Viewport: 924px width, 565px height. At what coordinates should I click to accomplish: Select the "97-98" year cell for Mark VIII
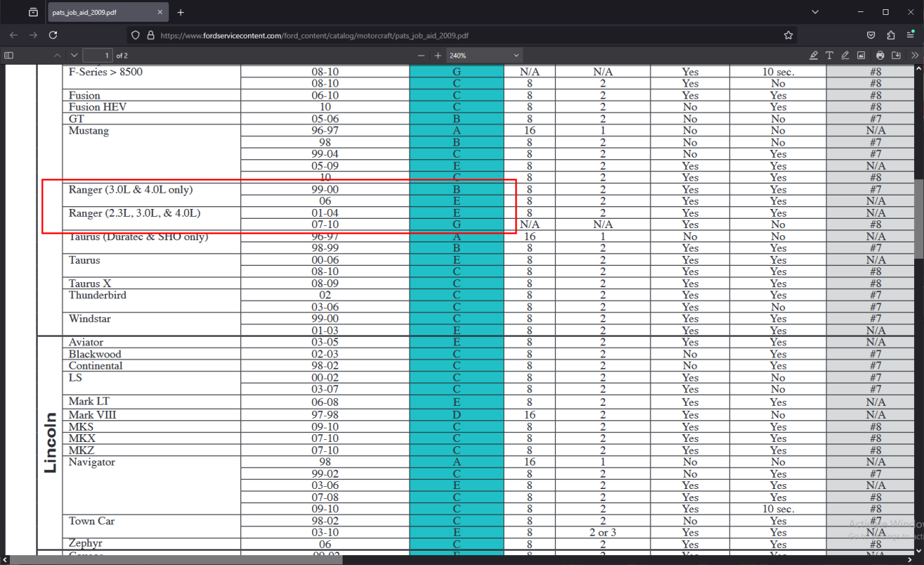(x=326, y=415)
